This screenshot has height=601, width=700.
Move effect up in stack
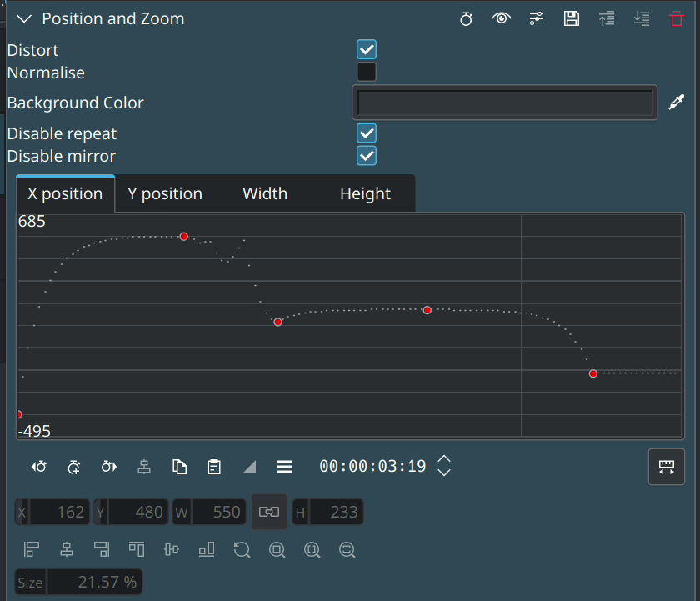click(607, 18)
